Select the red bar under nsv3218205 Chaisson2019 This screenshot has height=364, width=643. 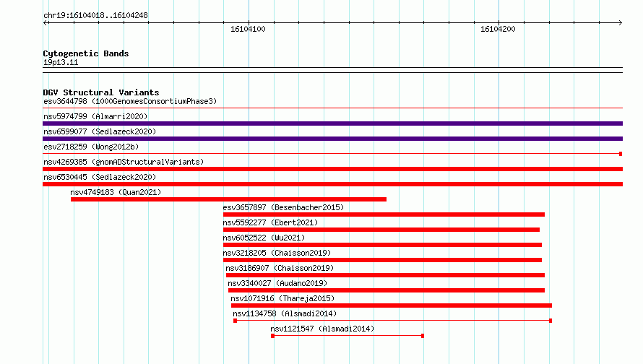click(383, 260)
